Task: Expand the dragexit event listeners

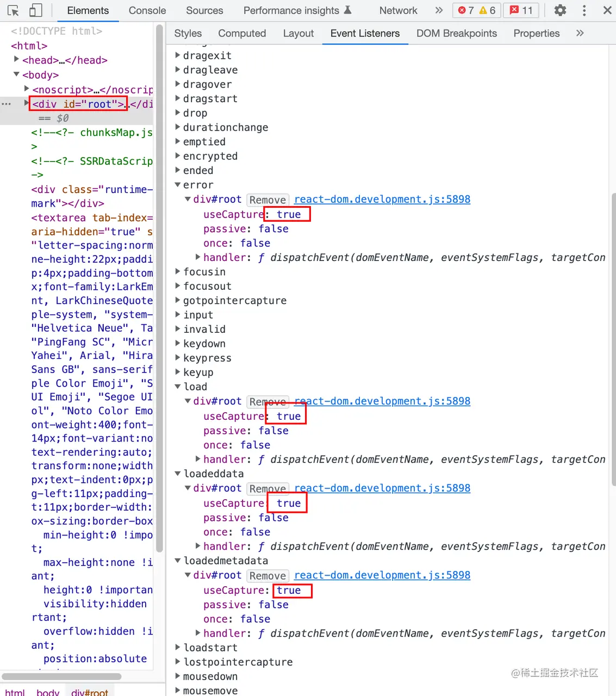Action: click(178, 55)
